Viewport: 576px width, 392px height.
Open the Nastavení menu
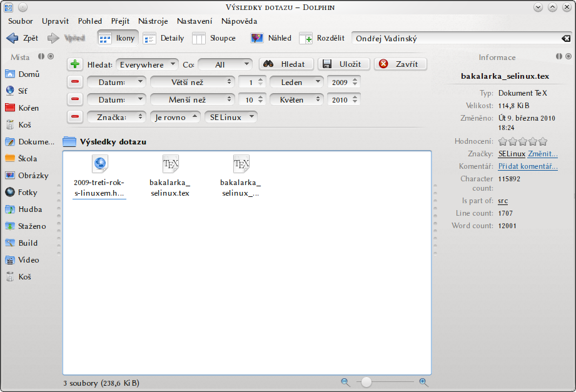pos(195,21)
